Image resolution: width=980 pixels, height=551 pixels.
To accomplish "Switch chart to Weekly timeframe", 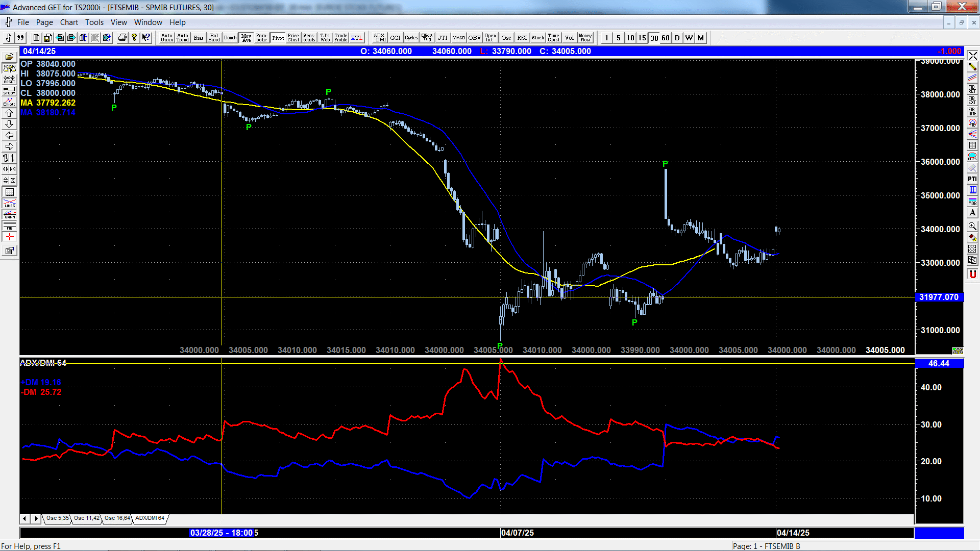I will [689, 38].
